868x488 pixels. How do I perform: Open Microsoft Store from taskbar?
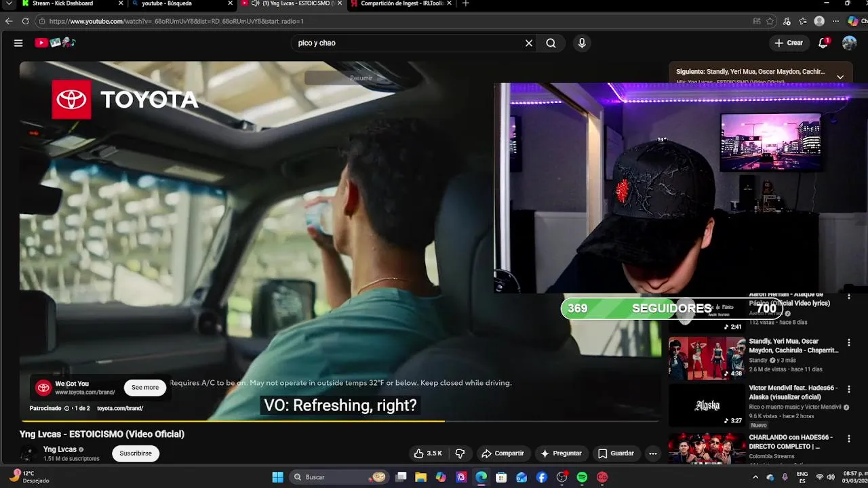click(501, 477)
